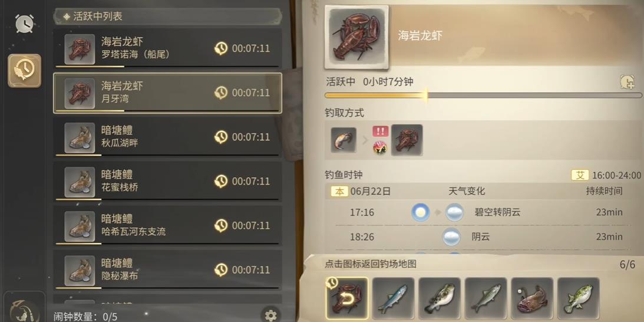Add alarm using clock-plus icon
Viewport: 644px width, 322px height.
[x=627, y=82]
